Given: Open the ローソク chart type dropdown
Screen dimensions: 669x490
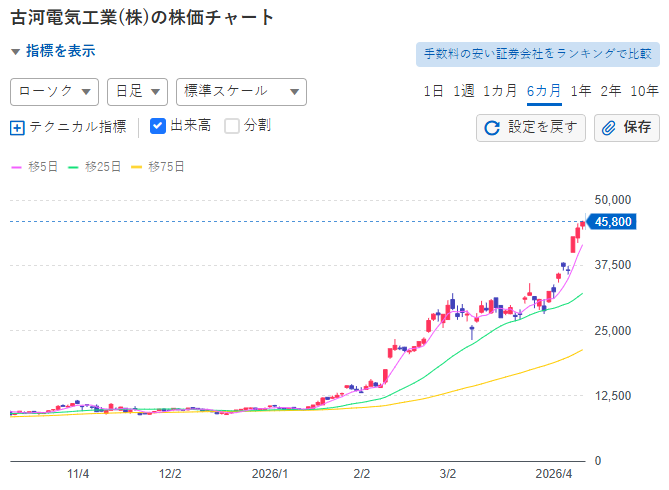Looking at the screenshot, I should pos(55,92).
